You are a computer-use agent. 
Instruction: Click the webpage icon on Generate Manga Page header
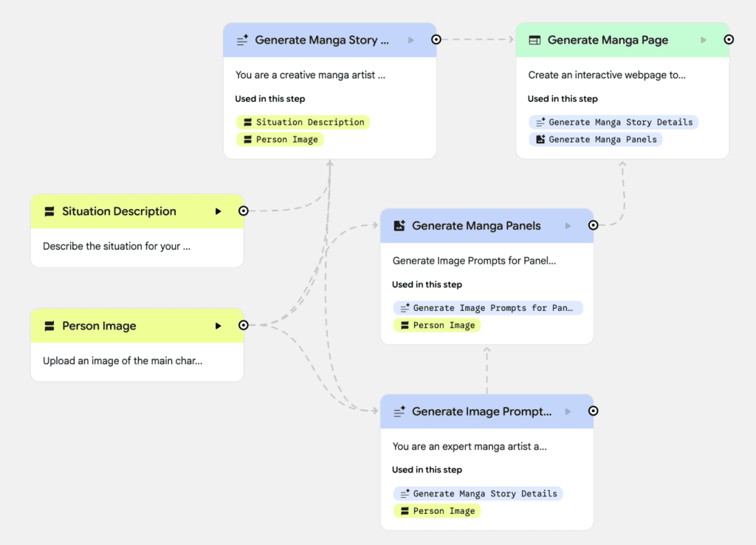pos(535,40)
